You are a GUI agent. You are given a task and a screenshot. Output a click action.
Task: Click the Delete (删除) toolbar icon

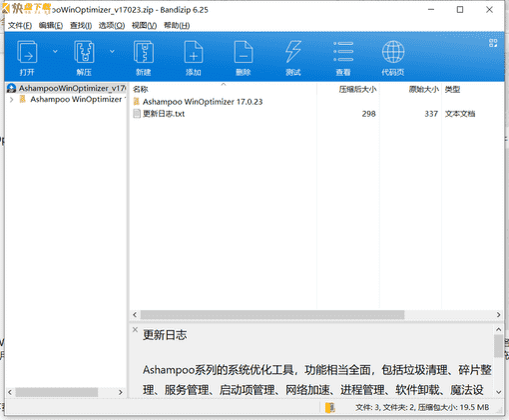coord(244,52)
